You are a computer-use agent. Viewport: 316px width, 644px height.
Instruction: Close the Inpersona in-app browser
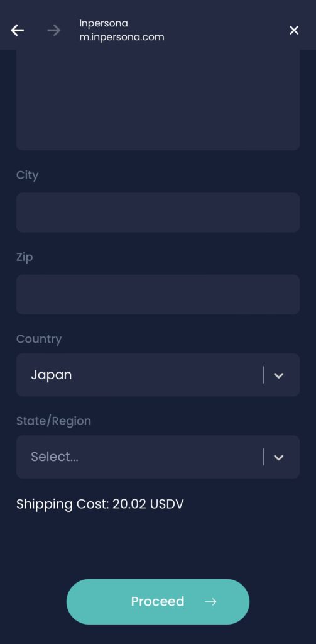pos(294,30)
